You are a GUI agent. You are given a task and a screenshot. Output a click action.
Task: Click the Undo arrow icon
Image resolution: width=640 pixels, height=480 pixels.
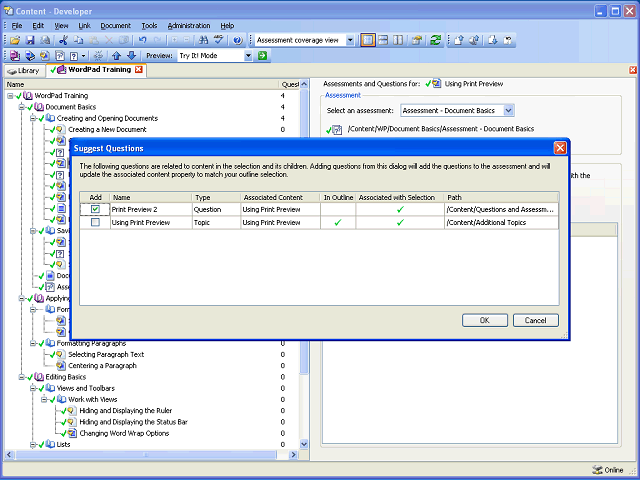(142, 40)
